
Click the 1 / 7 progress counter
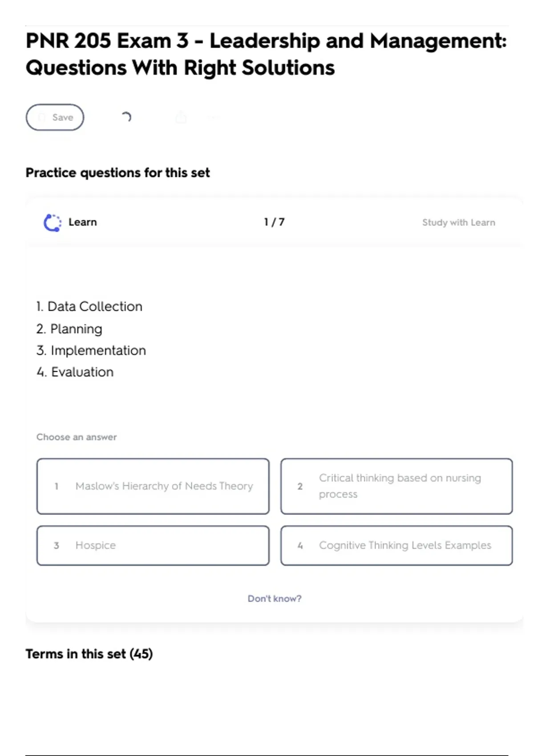point(274,222)
